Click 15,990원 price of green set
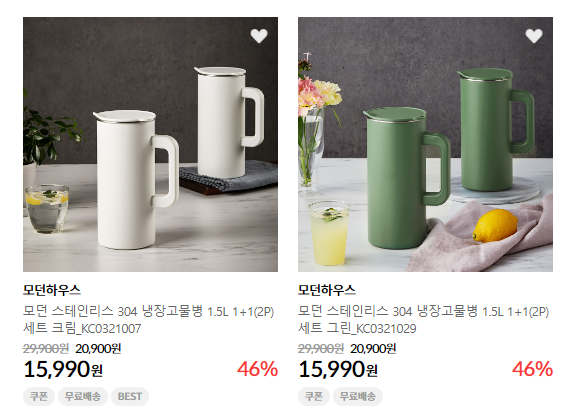The width and height of the screenshot is (566, 413). pyautogui.click(x=338, y=370)
